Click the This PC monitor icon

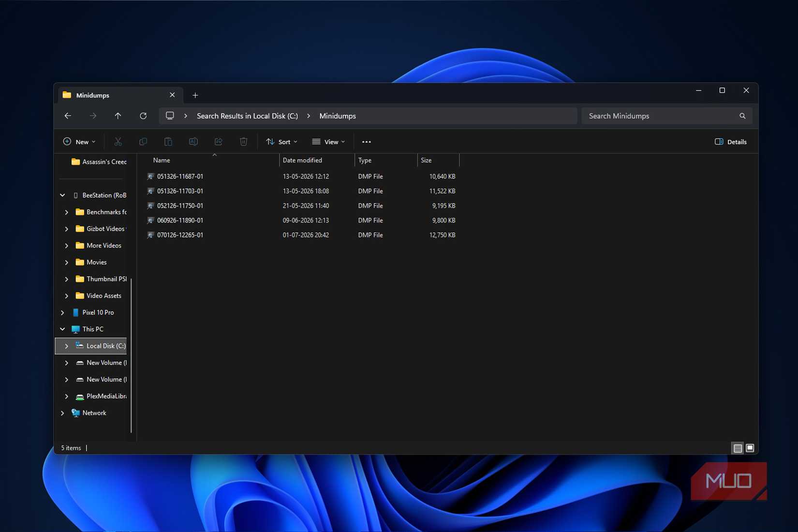(75, 329)
